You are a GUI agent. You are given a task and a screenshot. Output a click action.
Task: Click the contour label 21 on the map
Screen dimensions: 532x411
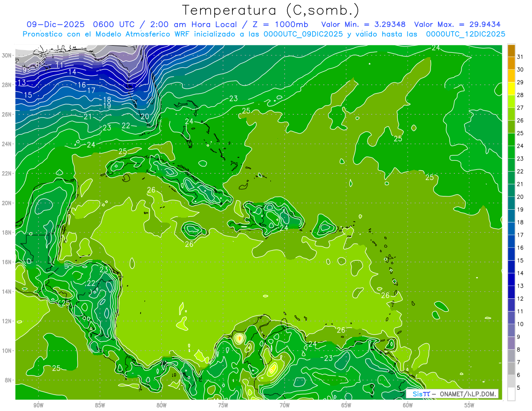(88, 117)
